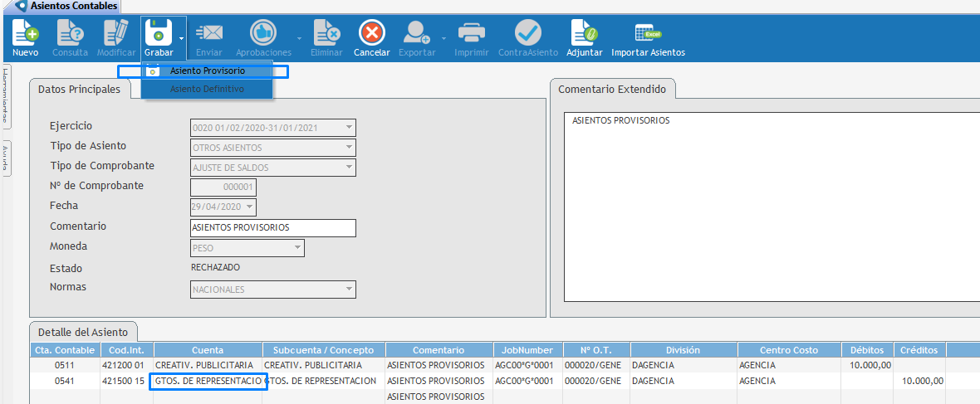Select Asiento Provisorio menu option
The height and width of the screenshot is (404, 980).
pos(207,71)
